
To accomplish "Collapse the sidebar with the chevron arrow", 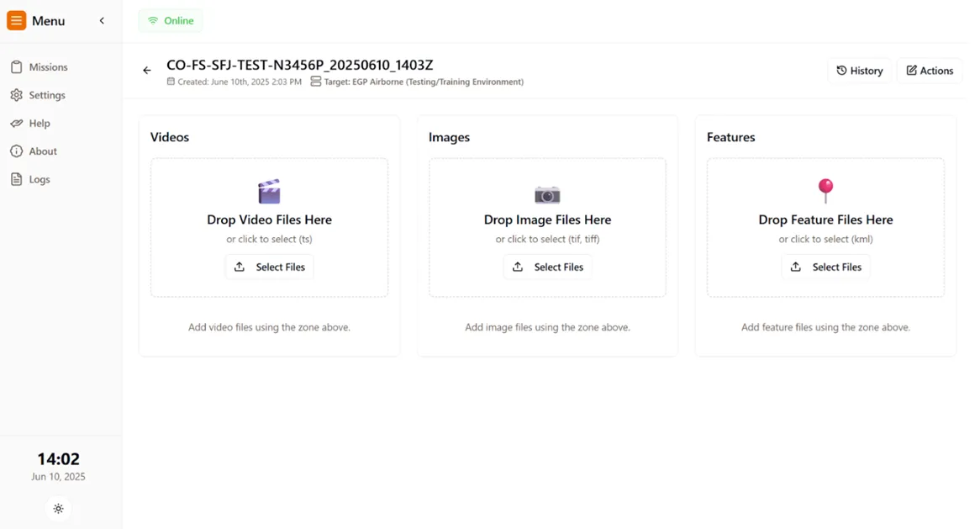I will 102,21.
